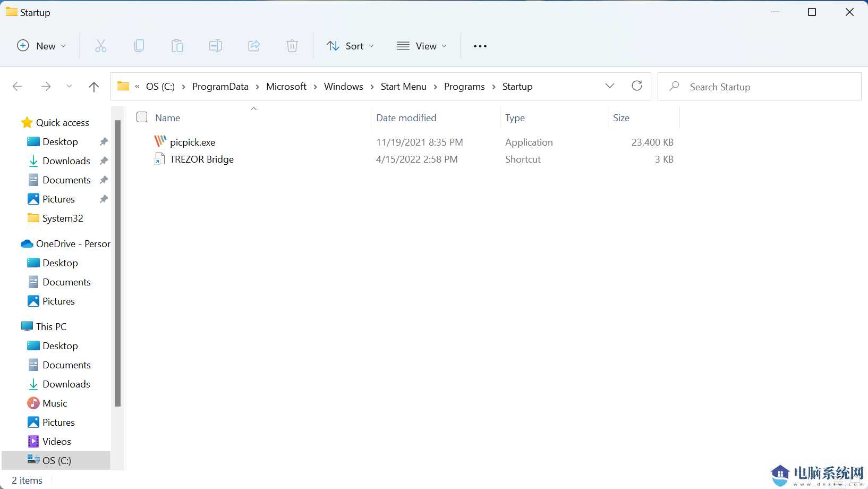Click ProgramData in the address path
The height and width of the screenshot is (489, 868).
[x=220, y=87]
